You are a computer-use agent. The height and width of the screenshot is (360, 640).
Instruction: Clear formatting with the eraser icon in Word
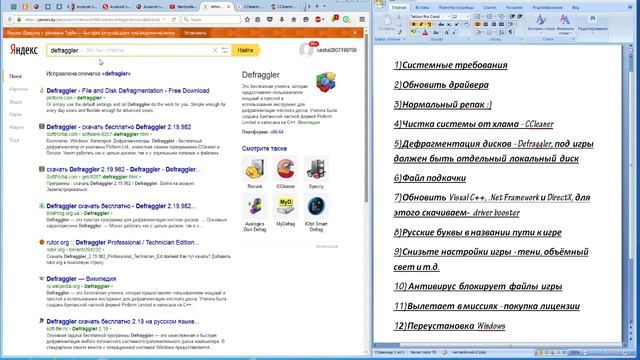pyautogui.click(x=466, y=24)
